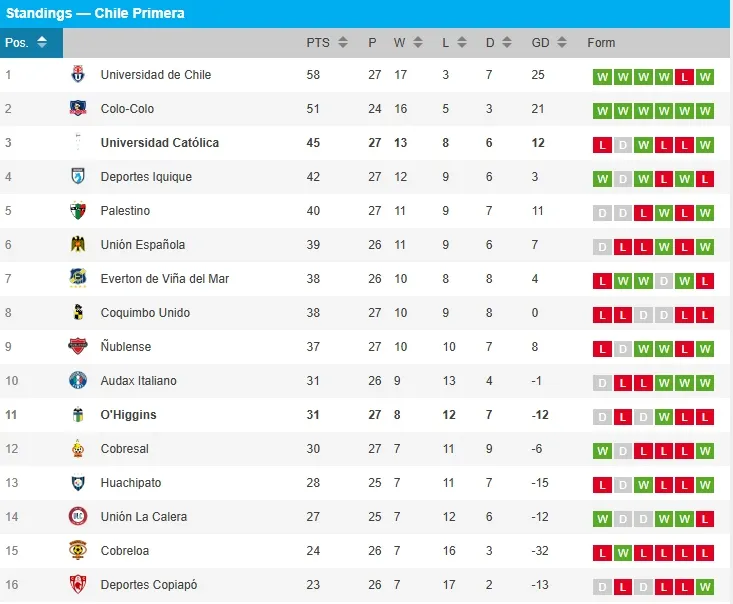Click the Cobreloa club crest icon
733x604 pixels.
coord(78,551)
